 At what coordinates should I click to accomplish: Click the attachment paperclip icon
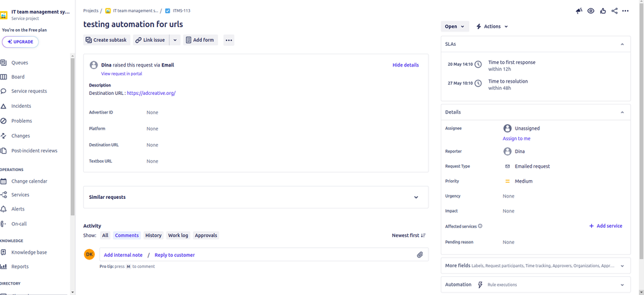point(419,255)
